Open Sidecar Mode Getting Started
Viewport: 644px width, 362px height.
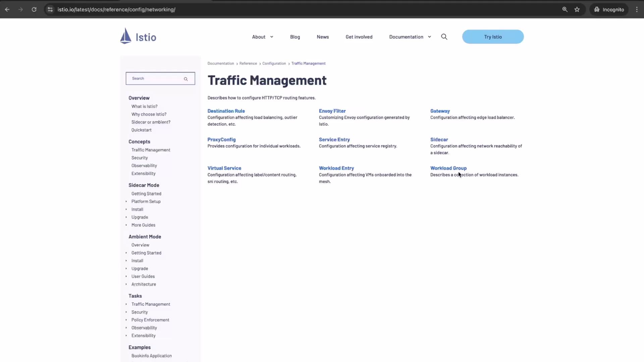146,194
